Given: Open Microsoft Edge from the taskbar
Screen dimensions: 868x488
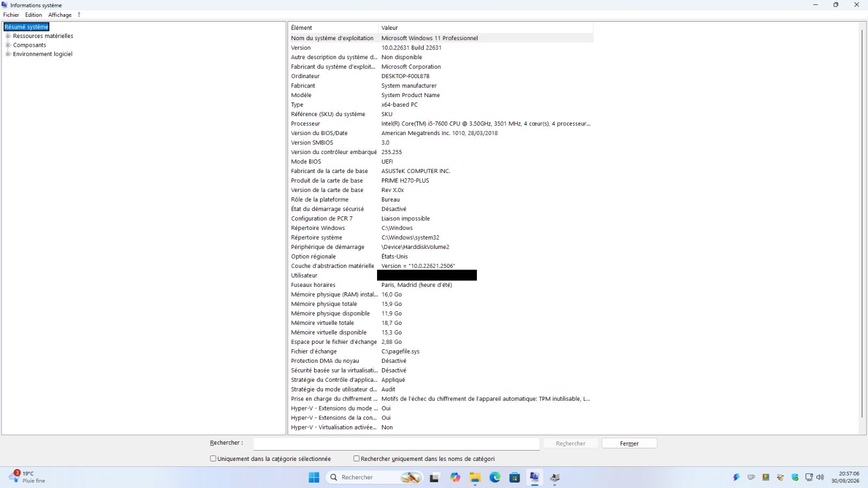Looking at the screenshot, I should [x=495, y=477].
